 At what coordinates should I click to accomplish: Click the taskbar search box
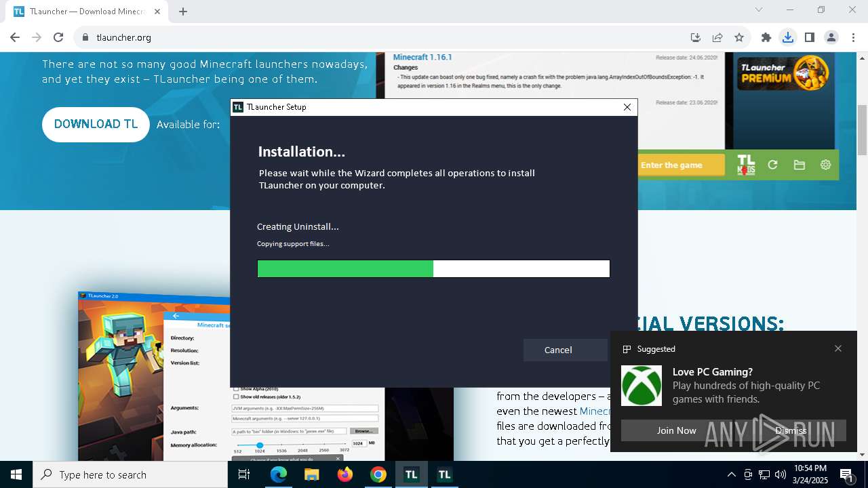pos(130,474)
